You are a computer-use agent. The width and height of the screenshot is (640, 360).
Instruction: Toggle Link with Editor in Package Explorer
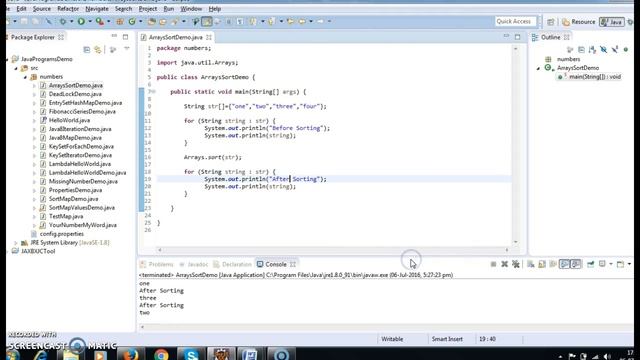click(98, 49)
